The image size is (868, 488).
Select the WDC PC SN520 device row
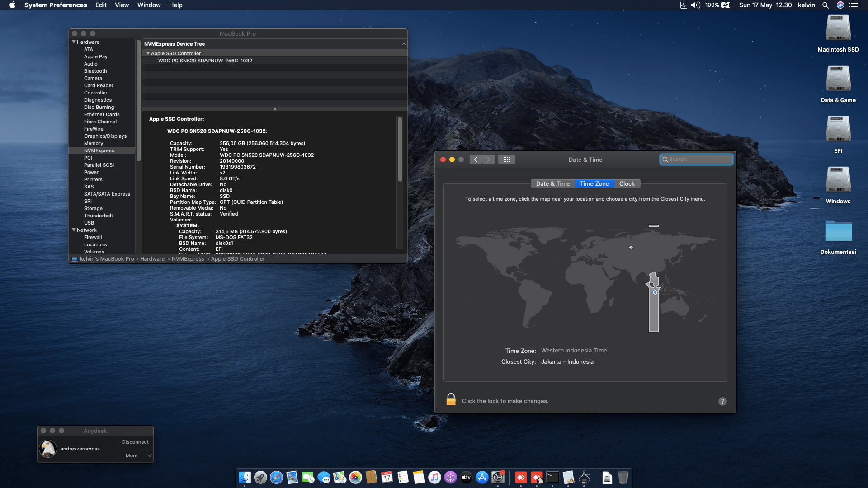pos(275,61)
